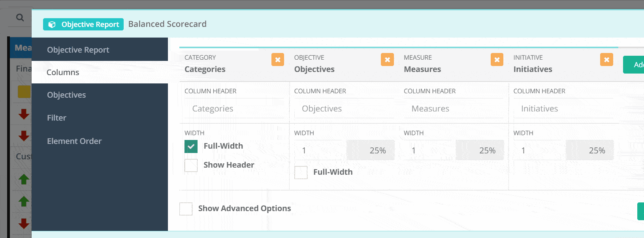Open the Objectives sidebar section
The height and width of the screenshot is (238, 644).
coord(66,94)
